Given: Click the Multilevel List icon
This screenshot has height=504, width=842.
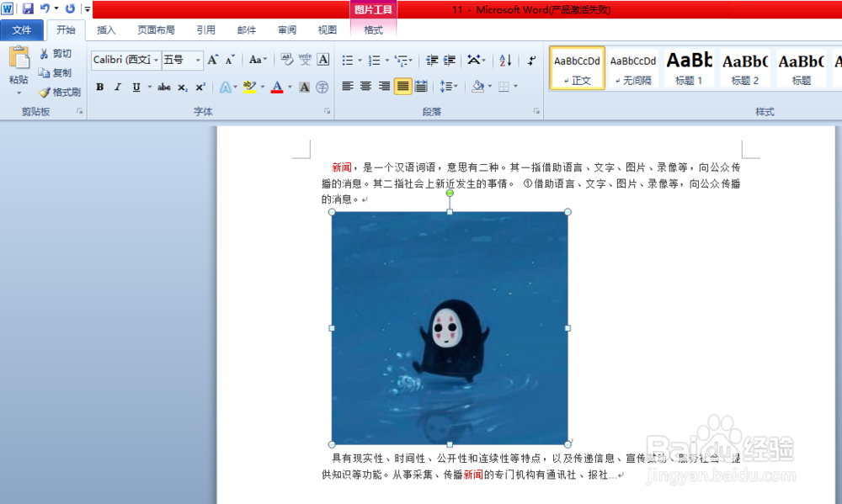Looking at the screenshot, I should tap(401, 60).
